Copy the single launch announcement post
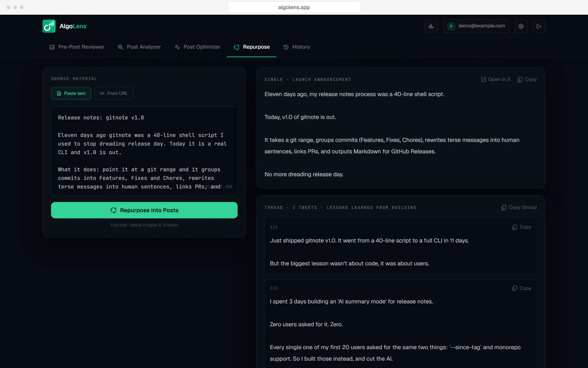588x368 pixels. pyautogui.click(x=527, y=79)
